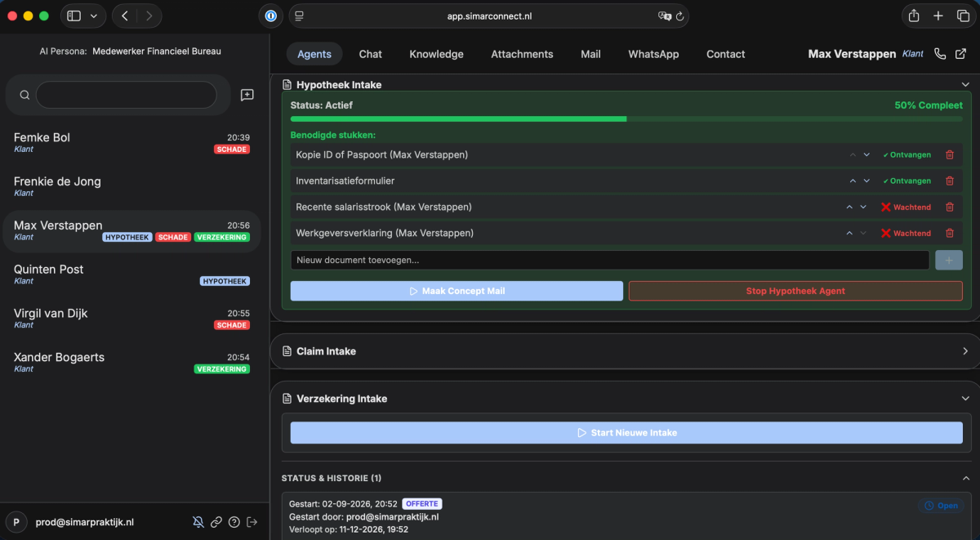Delete the Recente salarisstrook row
Viewport: 980px width, 540px height.
click(949, 207)
